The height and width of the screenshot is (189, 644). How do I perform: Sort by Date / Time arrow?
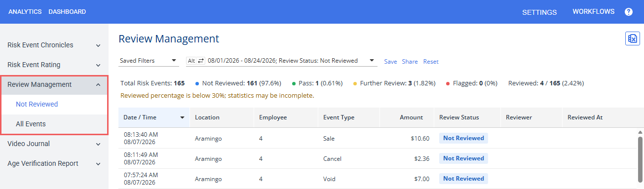[183, 117]
